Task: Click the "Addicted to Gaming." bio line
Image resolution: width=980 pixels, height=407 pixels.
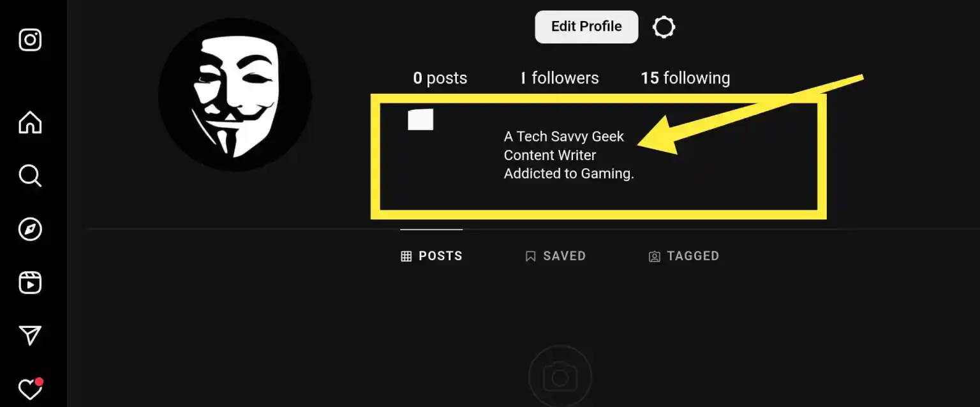Action: [x=568, y=174]
